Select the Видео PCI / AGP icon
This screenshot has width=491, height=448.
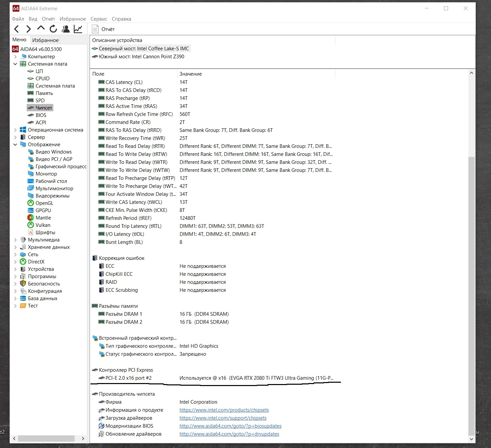[x=31, y=159]
